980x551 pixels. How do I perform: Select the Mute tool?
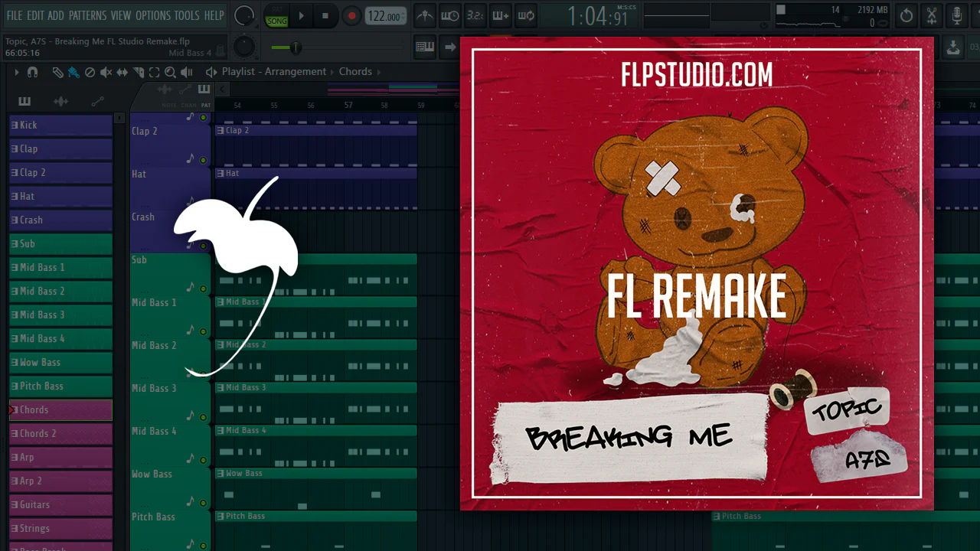[x=106, y=73]
